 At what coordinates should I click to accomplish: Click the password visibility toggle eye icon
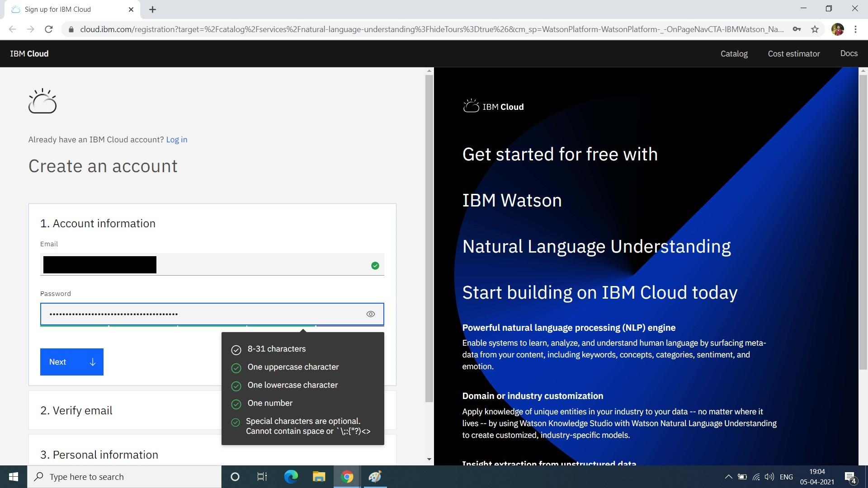pos(371,314)
